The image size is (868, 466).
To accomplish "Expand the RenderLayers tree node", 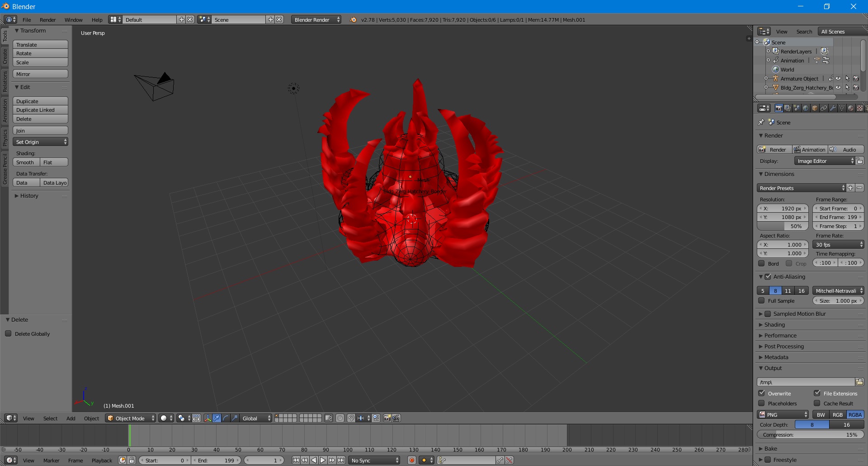I will click(x=768, y=51).
